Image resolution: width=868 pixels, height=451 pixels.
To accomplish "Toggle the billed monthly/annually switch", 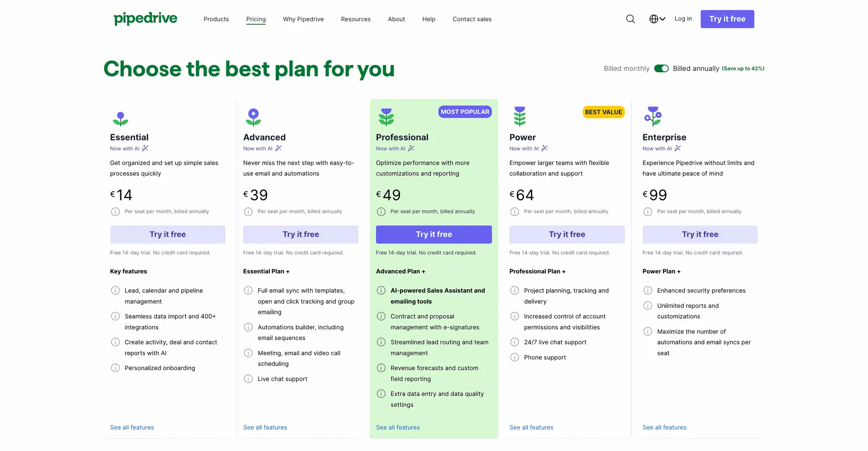I will 661,68.
